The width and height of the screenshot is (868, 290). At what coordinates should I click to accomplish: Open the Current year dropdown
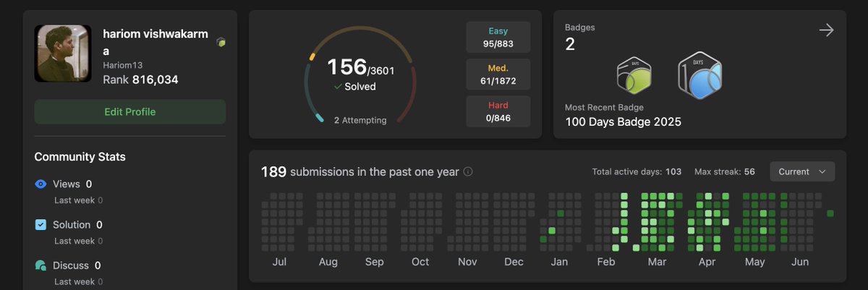click(802, 171)
